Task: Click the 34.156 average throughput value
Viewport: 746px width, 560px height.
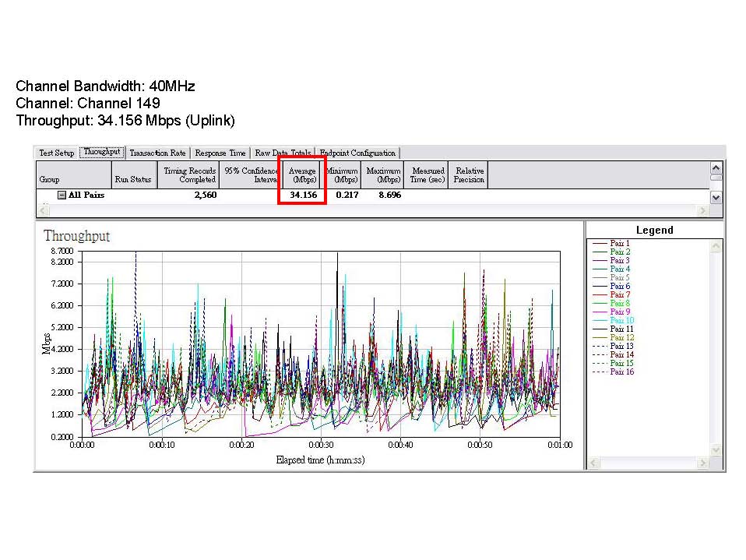Action: 304,195
